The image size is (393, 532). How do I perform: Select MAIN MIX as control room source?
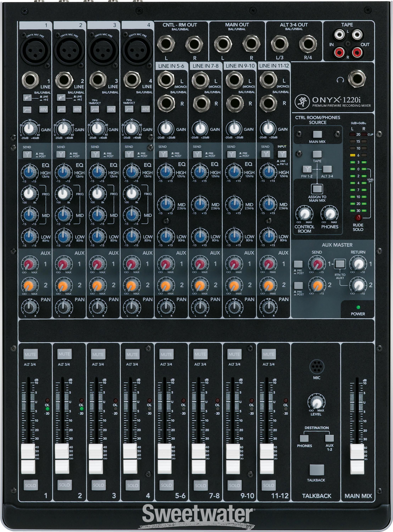[x=317, y=134]
